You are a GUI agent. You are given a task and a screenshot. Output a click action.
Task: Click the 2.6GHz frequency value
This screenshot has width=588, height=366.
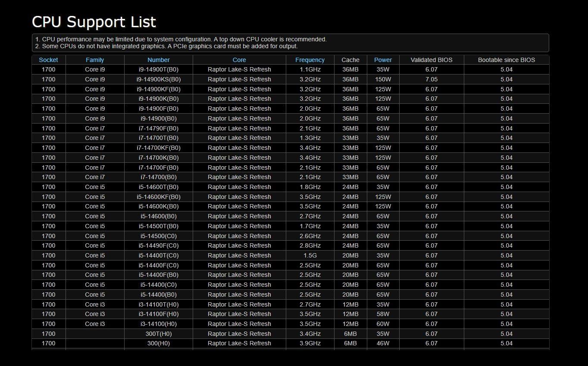point(310,236)
